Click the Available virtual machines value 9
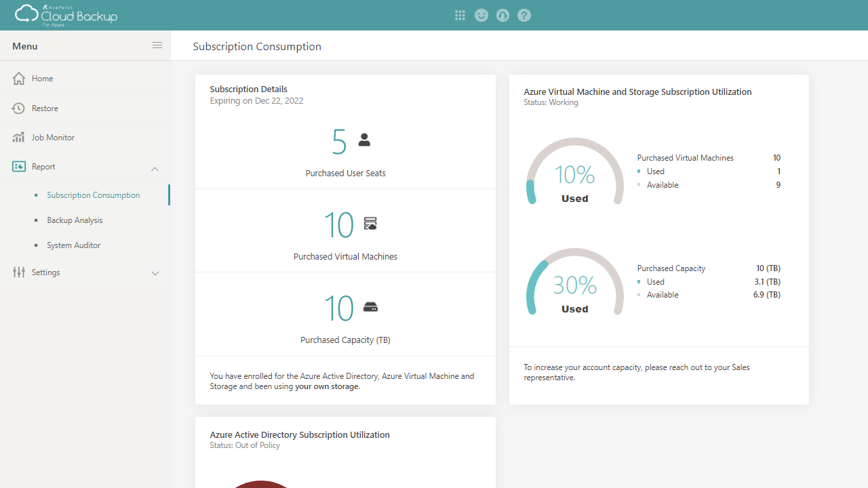Viewport: 868px width, 488px height. pyautogui.click(x=778, y=185)
